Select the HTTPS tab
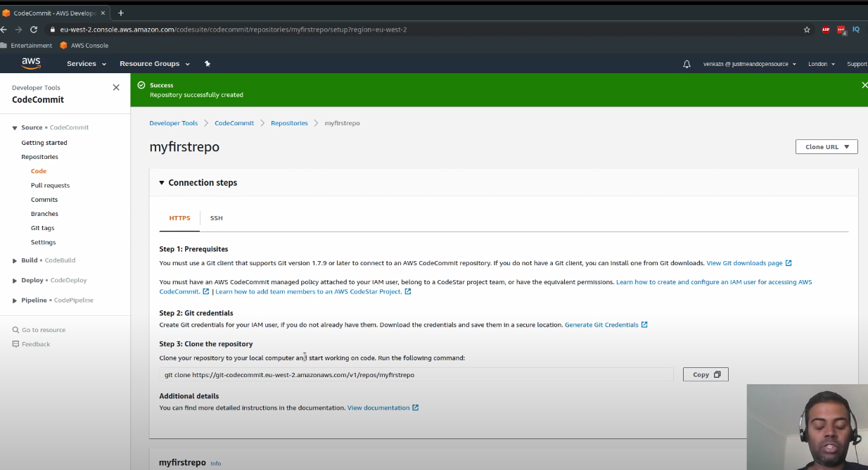The image size is (868, 470). tap(179, 218)
